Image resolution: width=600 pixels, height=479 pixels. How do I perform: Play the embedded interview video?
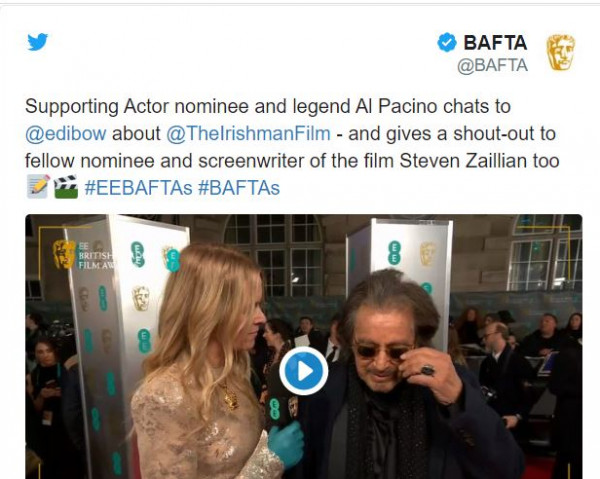pos(303,372)
